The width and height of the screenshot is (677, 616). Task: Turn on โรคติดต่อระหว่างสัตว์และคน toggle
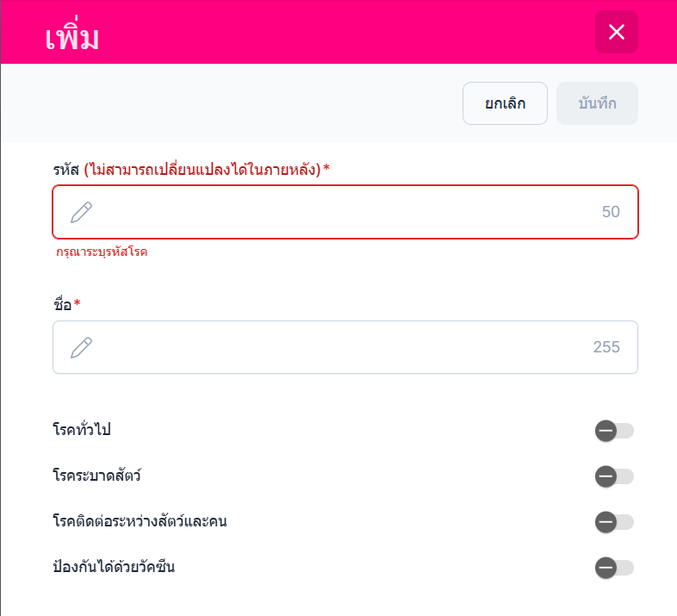coord(614,521)
